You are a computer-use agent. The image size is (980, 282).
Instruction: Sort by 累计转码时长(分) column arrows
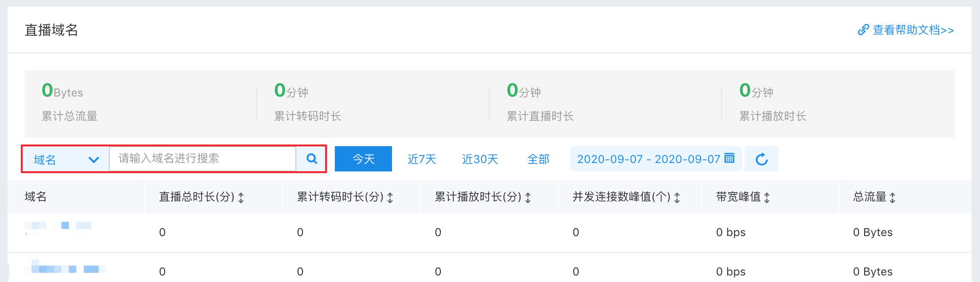pos(390,198)
